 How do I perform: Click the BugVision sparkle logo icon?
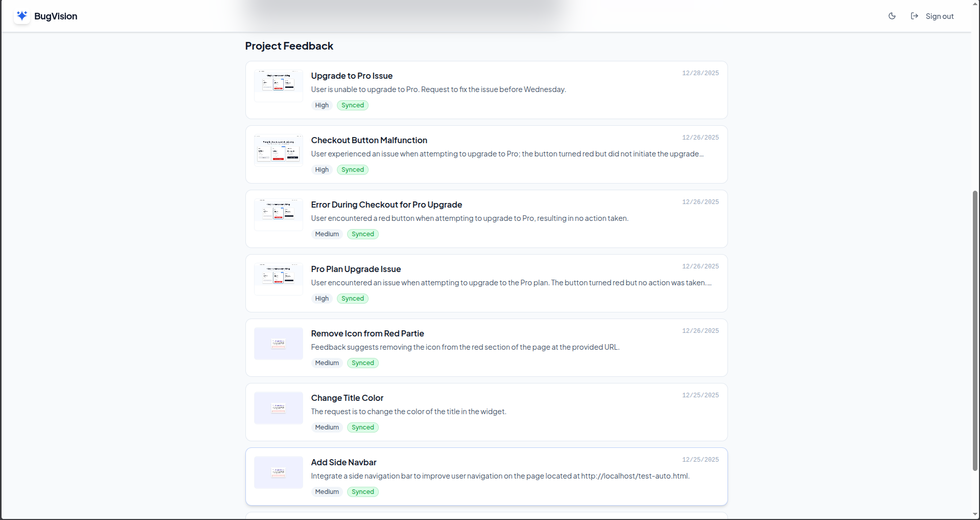[x=21, y=15]
